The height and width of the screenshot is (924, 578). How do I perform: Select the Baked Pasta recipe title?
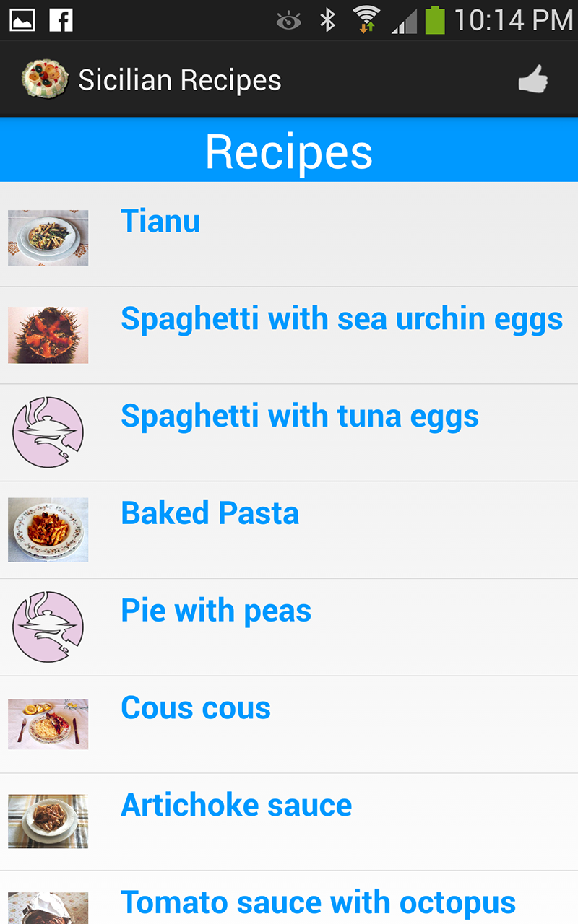(x=210, y=513)
